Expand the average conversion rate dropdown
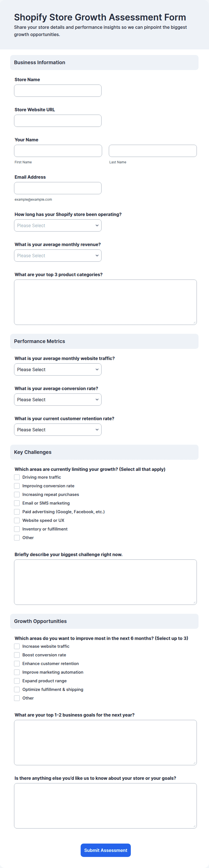This screenshot has width=209, height=868. click(x=58, y=400)
